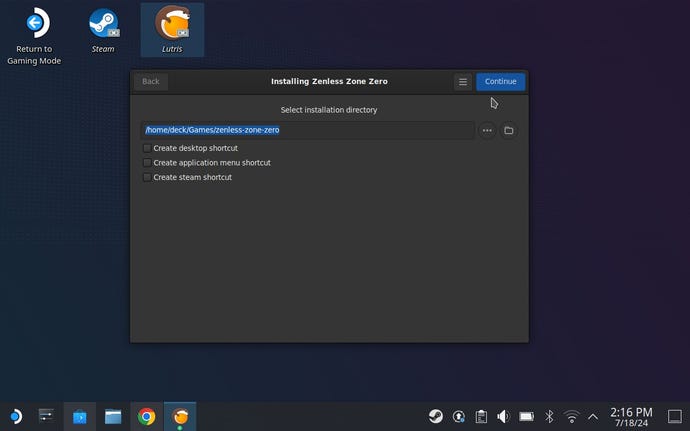
Task: Click the volume speaker tray icon
Action: pos(503,416)
